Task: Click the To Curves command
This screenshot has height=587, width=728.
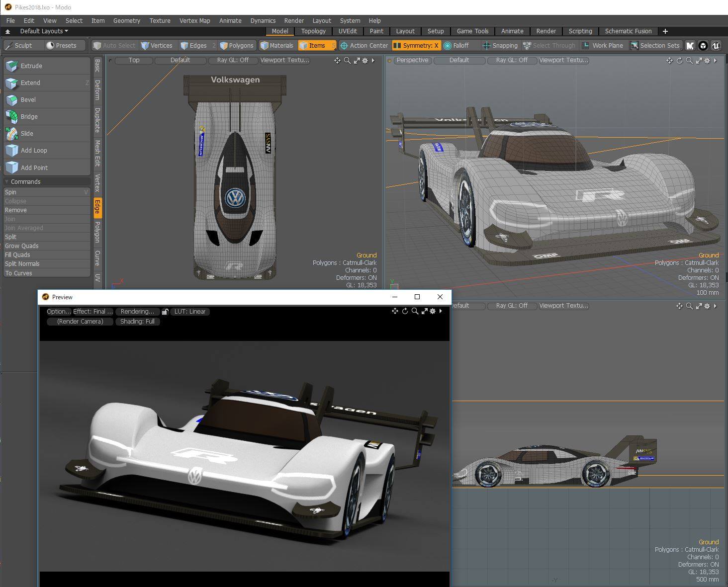Action: click(47, 273)
